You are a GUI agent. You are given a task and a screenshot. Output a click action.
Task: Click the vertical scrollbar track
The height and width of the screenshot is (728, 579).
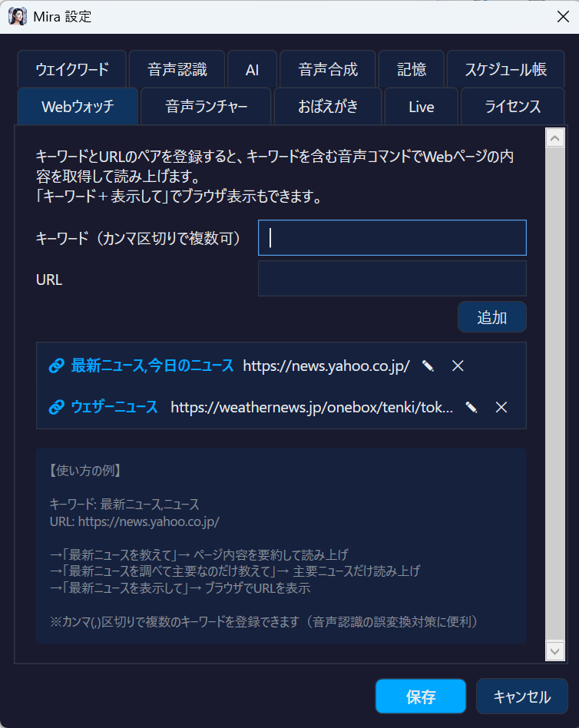pos(555,394)
